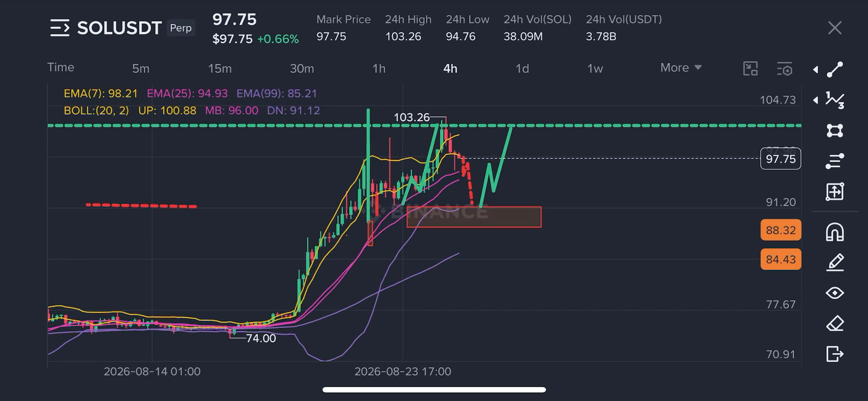Tap the 103.26 high marker on chart

coord(411,117)
